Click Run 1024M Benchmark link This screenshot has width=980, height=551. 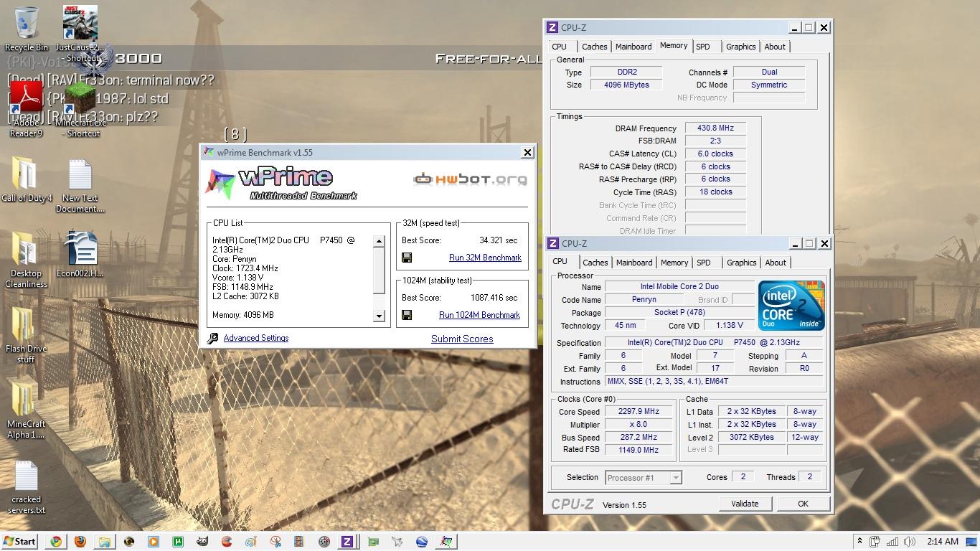pos(479,315)
